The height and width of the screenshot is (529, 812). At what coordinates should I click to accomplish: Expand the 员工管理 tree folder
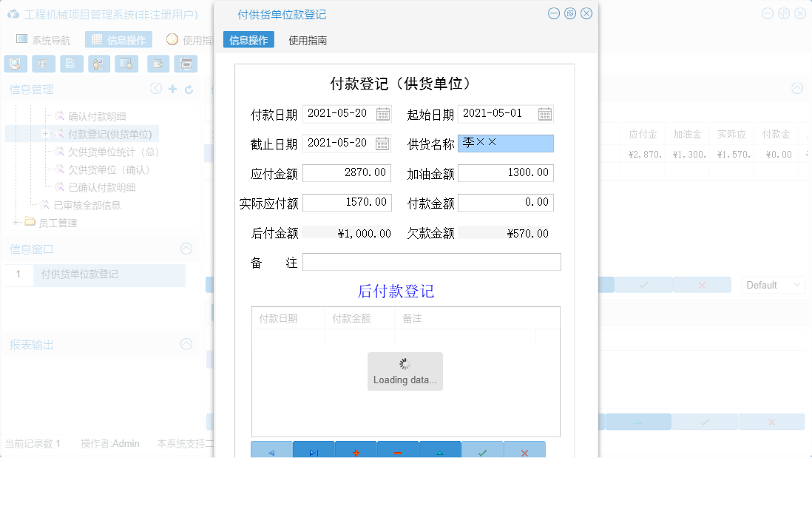click(x=16, y=221)
